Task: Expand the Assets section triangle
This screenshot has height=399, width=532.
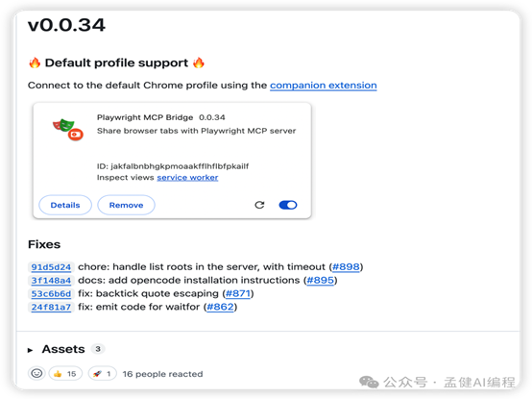Action: point(30,350)
